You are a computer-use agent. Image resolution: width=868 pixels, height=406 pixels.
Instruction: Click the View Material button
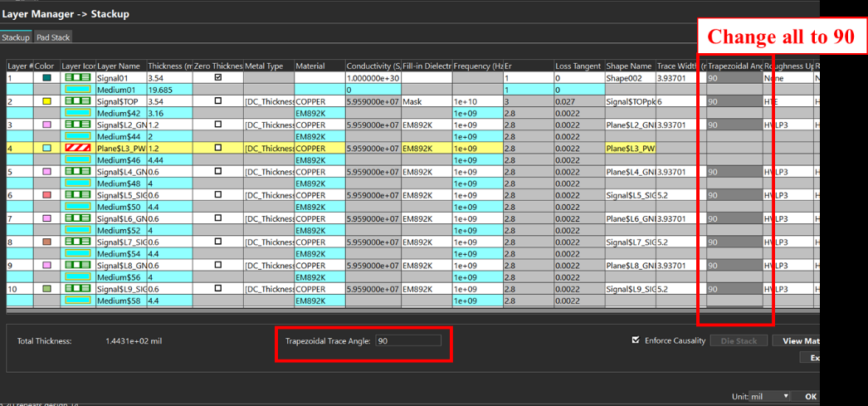pos(796,340)
